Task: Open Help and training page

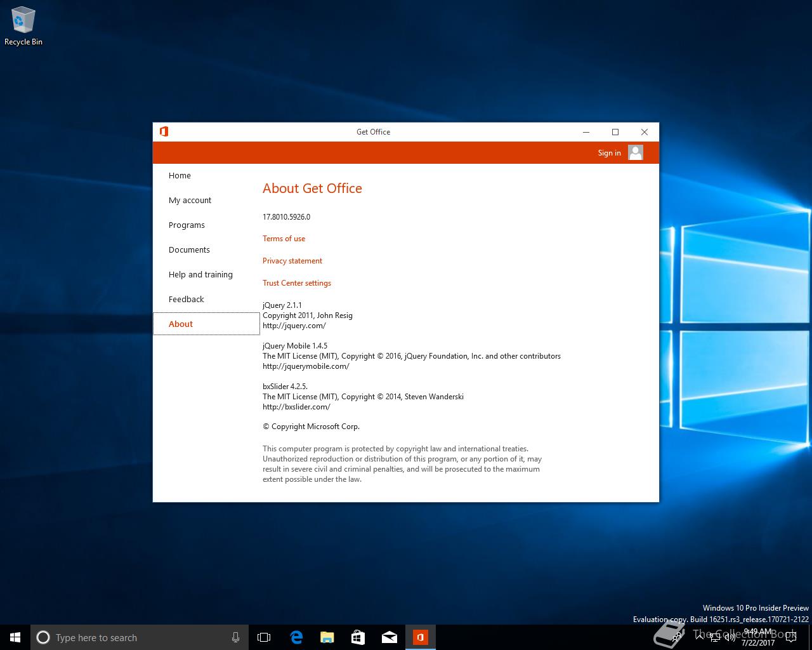Action: tap(200, 275)
